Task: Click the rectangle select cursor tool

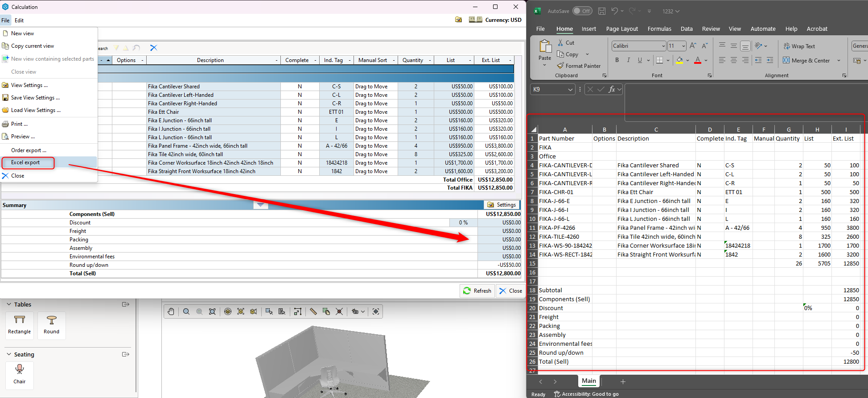Action: point(269,311)
